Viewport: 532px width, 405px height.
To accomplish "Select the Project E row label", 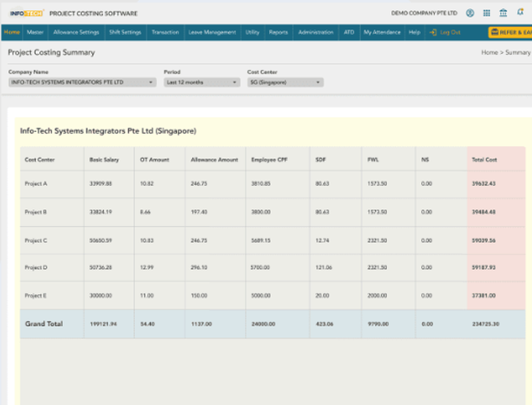I will pyautogui.click(x=35, y=296).
